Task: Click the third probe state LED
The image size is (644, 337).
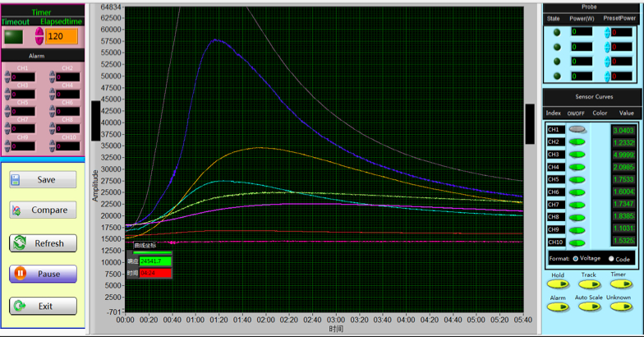Action: pos(557,61)
